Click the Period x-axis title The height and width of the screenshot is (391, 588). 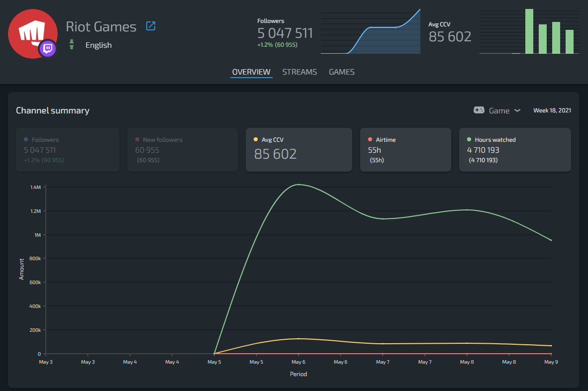[298, 374]
